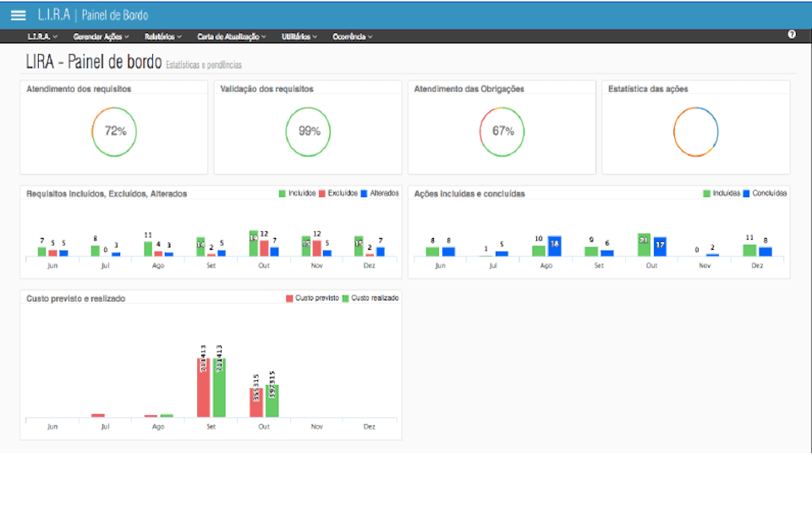Toggle the Custo realizado legend swatch
The height and width of the screenshot is (508, 812).
point(345,299)
